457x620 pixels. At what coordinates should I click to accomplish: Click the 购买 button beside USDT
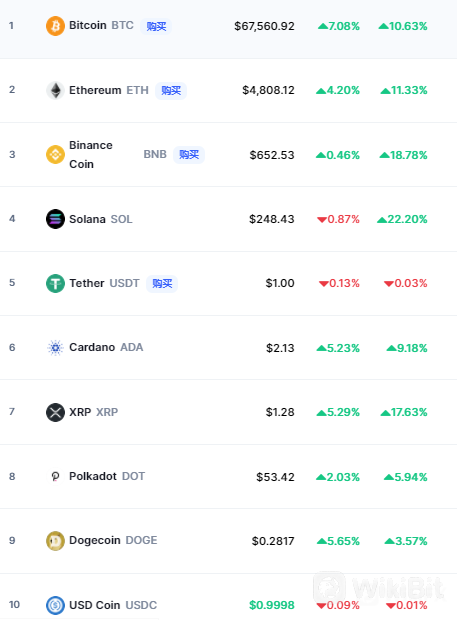162,284
